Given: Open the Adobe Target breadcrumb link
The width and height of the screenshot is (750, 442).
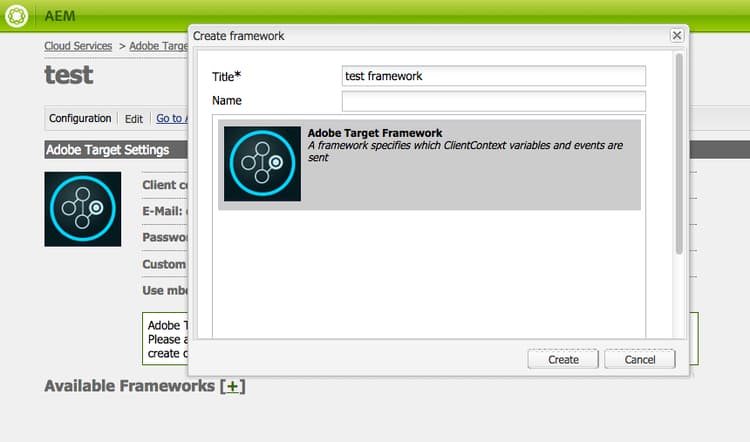Looking at the screenshot, I should [x=158, y=46].
